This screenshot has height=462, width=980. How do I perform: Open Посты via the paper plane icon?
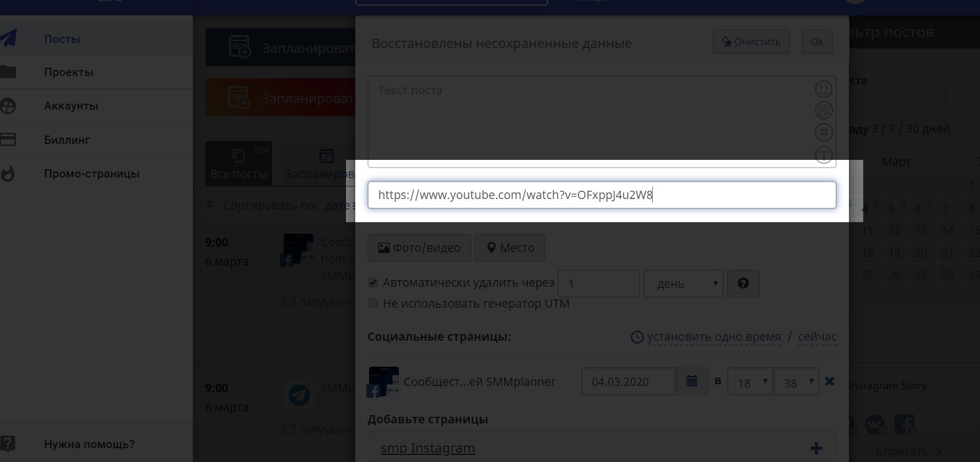8,38
